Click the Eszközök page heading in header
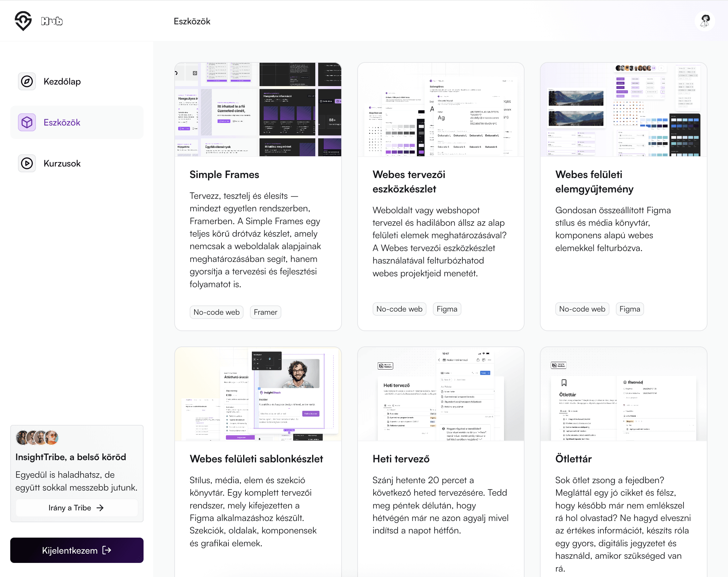Image resolution: width=728 pixels, height=577 pixels. [192, 21]
